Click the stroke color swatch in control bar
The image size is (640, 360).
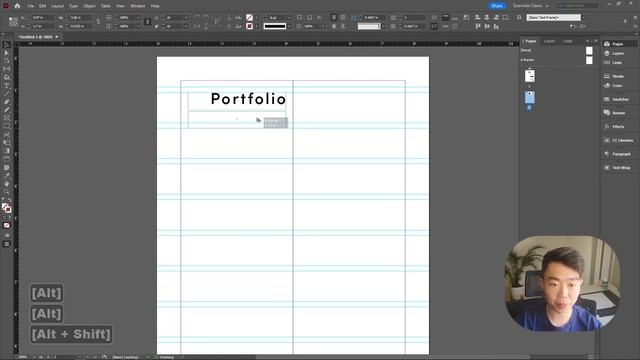(249, 26)
